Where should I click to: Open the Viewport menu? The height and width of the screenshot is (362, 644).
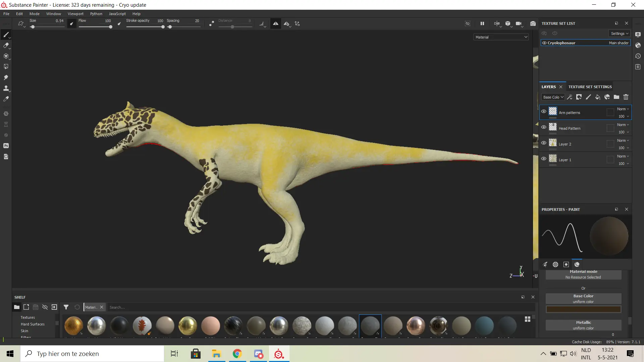[x=75, y=14]
